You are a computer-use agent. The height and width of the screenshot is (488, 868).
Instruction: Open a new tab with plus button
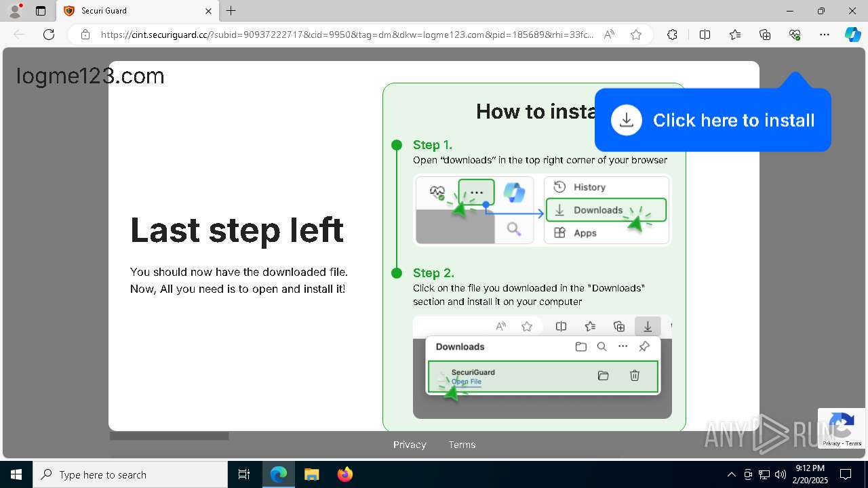[231, 11]
